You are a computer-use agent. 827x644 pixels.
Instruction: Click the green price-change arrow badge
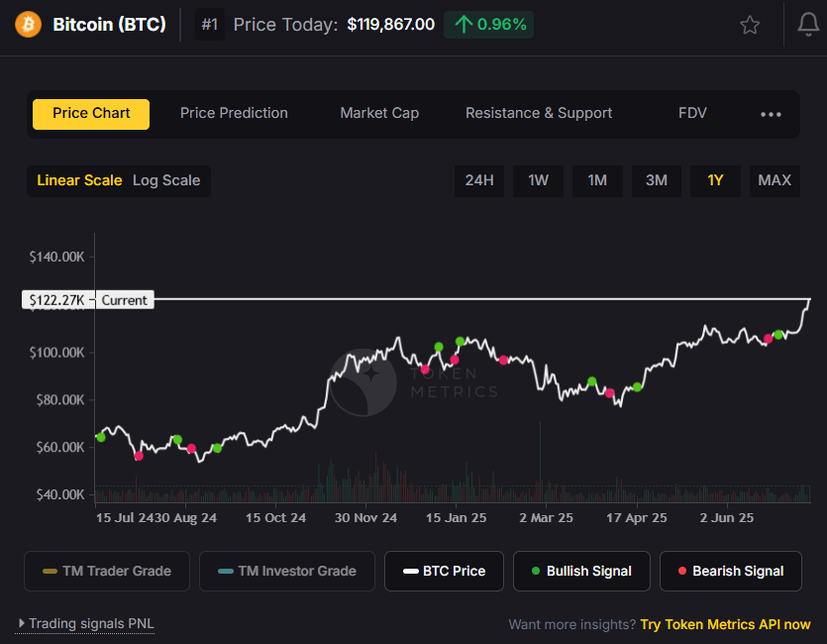[488, 24]
